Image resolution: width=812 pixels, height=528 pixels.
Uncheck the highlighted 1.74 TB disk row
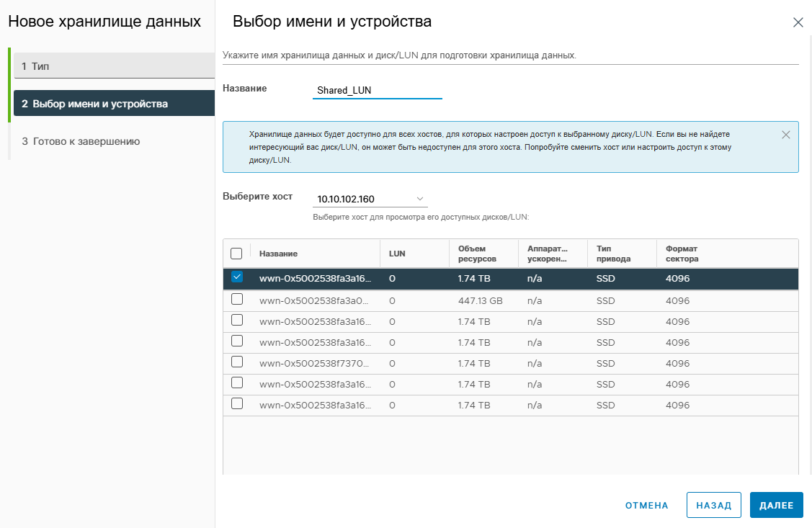[236, 277]
